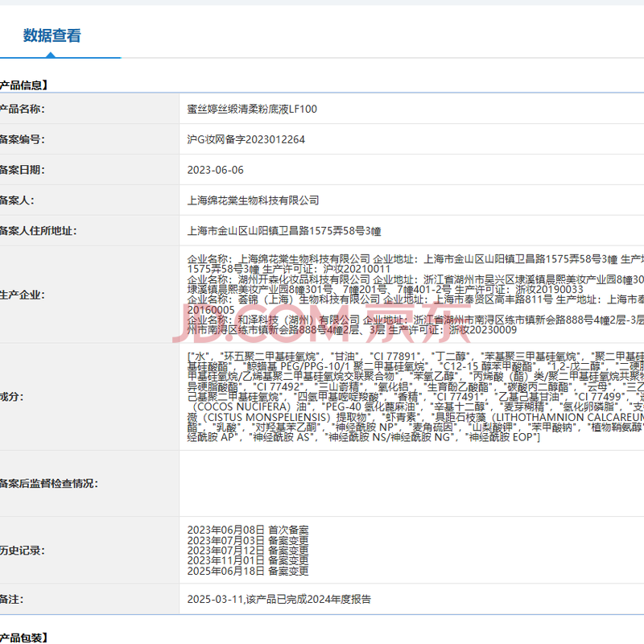Click the 生产企业 row label
644x644 pixels.
[23, 295]
